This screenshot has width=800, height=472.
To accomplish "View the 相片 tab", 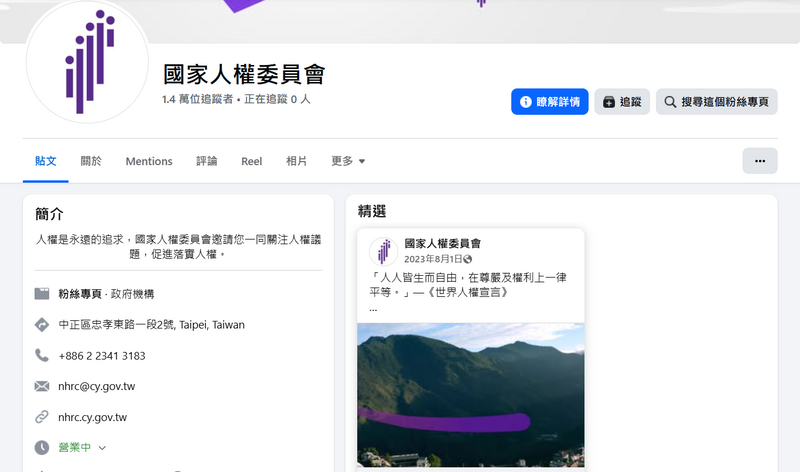I will (x=296, y=161).
